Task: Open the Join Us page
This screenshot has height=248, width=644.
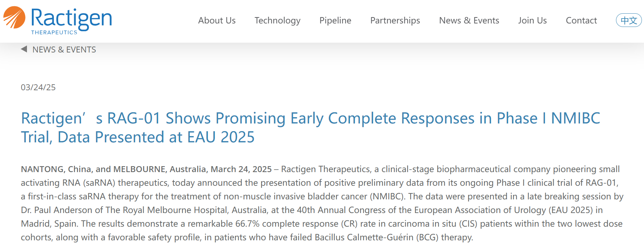Action: (532, 21)
